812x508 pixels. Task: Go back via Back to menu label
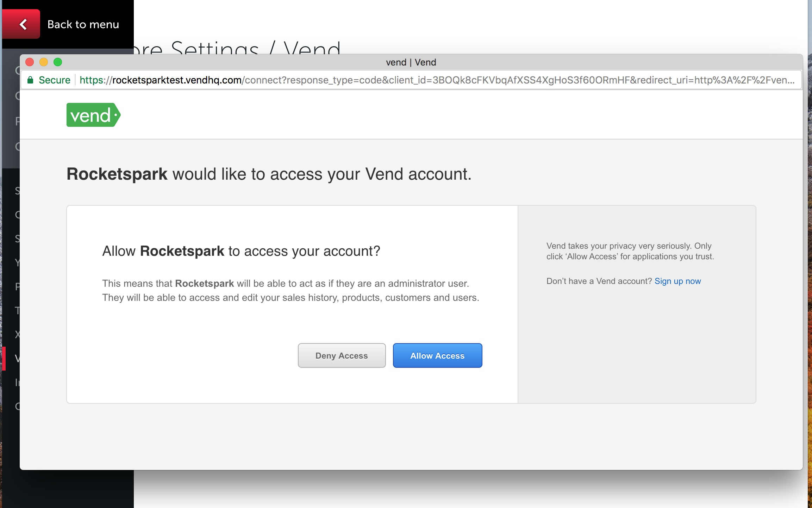(x=83, y=24)
